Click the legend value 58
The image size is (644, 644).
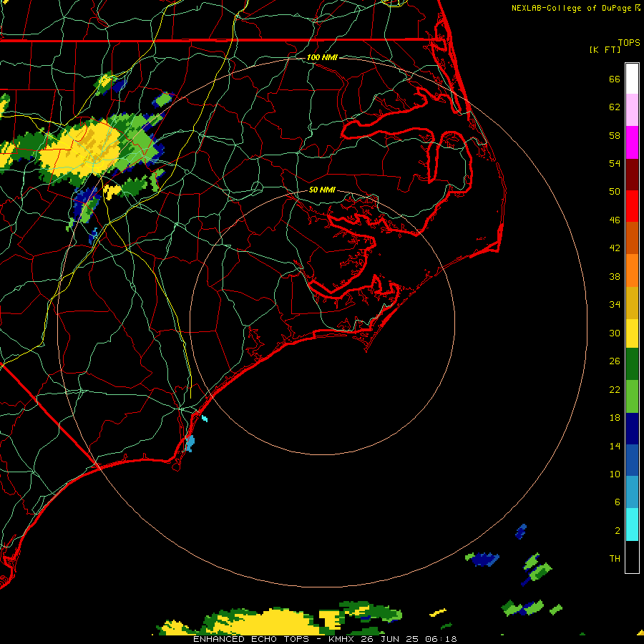click(615, 135)
